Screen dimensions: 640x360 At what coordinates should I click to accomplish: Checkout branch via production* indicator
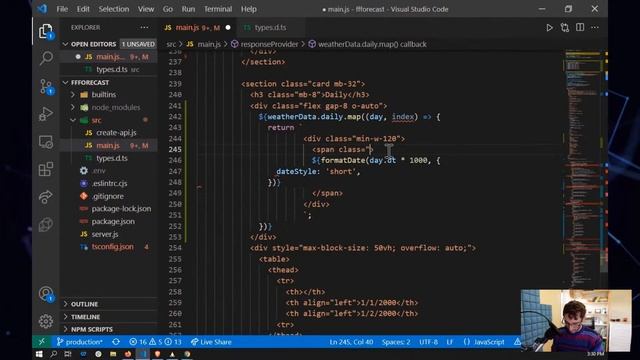click(80, 342)
